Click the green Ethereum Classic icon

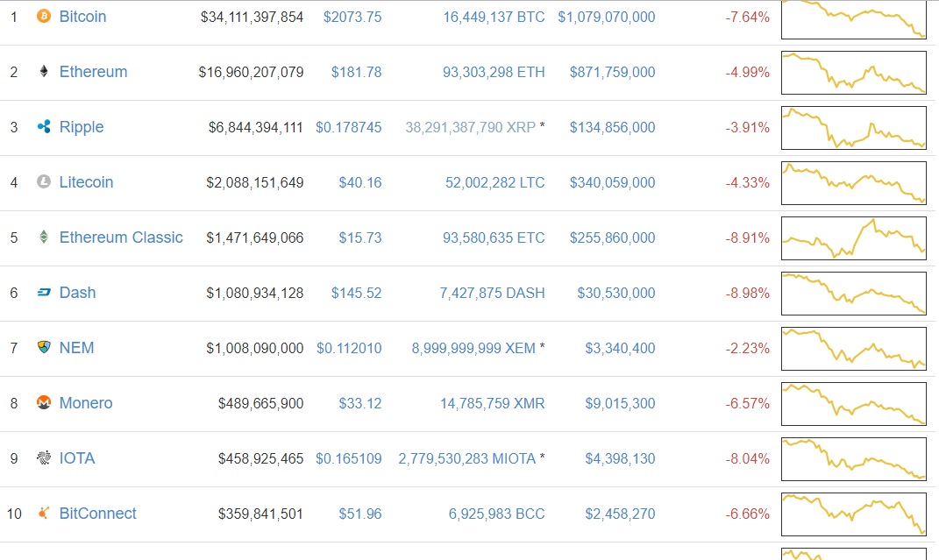coord(43,237)
